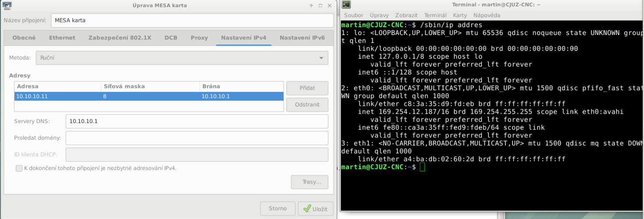Click the Servery DNS input field
Image resolution: width=644 pixels, height=219 pixels.
point(196,121)
